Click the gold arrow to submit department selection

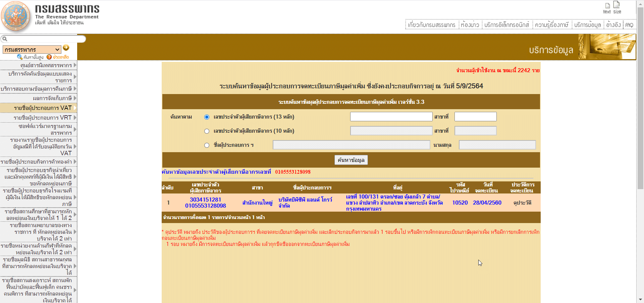(x=66, y=48)
